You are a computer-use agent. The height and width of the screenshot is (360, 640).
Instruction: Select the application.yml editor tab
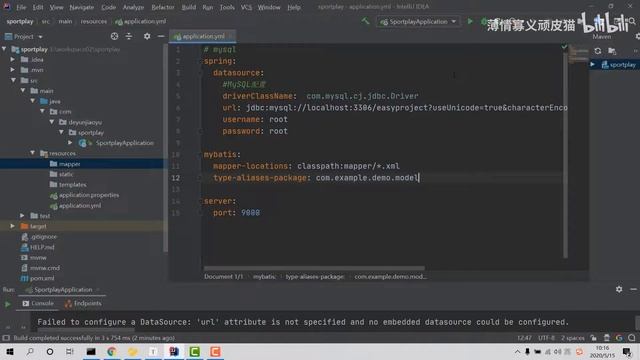coord(202,36)
